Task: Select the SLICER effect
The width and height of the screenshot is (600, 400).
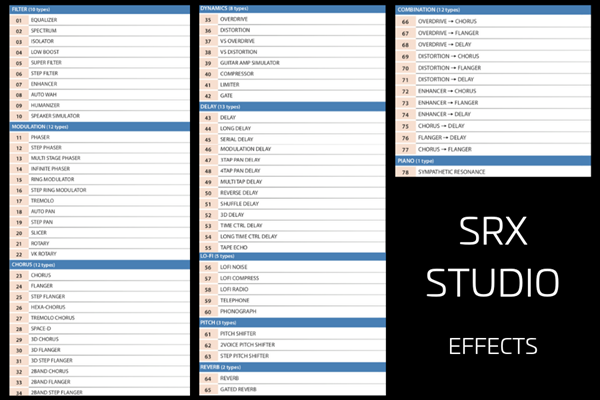Action: pyautogui.click(x=99, y=233)
